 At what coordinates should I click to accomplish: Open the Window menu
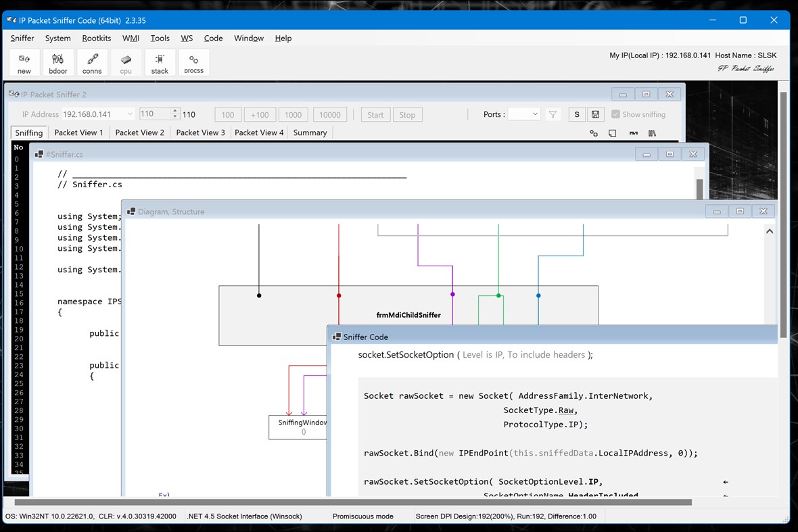(249, 38)
